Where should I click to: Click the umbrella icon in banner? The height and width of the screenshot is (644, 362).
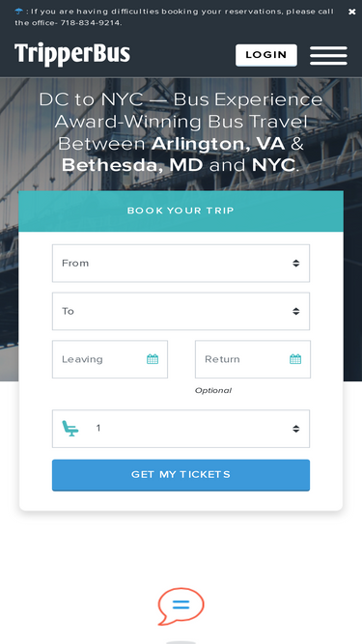point(18,11)
